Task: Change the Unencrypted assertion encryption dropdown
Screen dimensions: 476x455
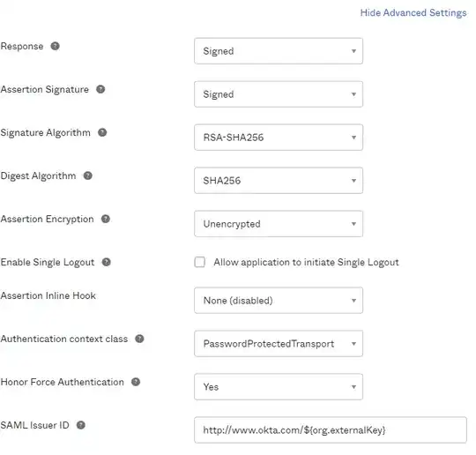Action: [x=279, y=224]
